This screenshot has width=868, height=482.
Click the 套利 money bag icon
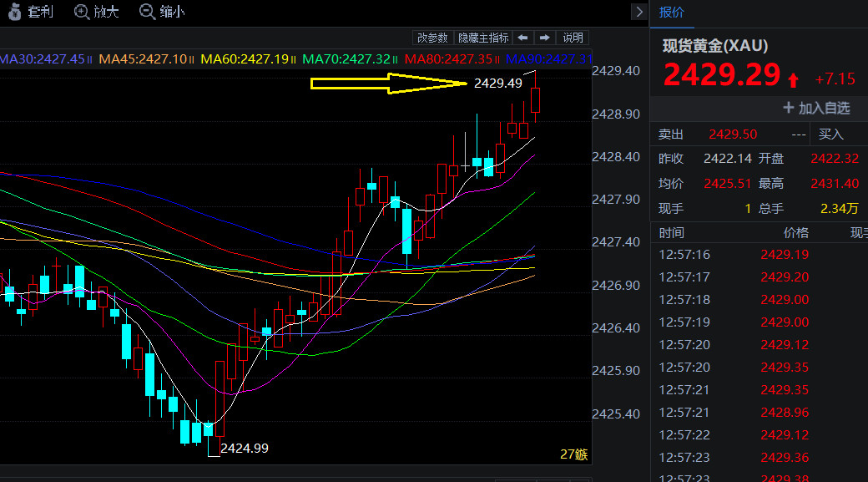(13, 12)
